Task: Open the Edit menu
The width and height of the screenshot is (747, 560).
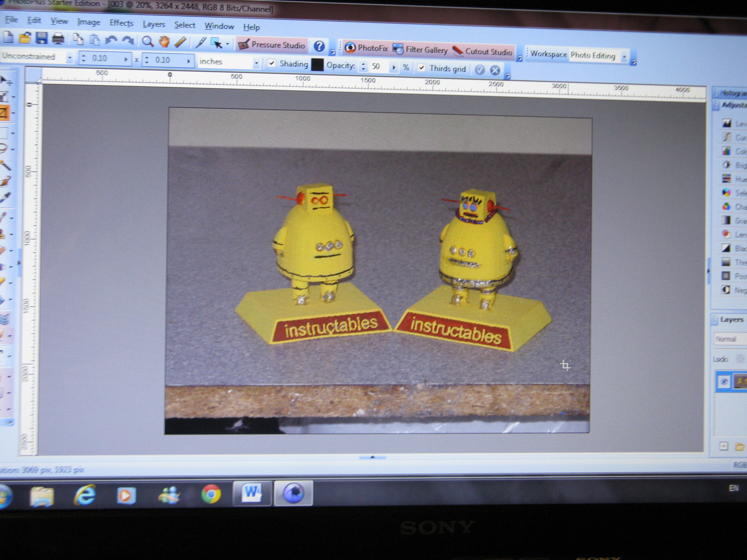Action: (34, 20)
